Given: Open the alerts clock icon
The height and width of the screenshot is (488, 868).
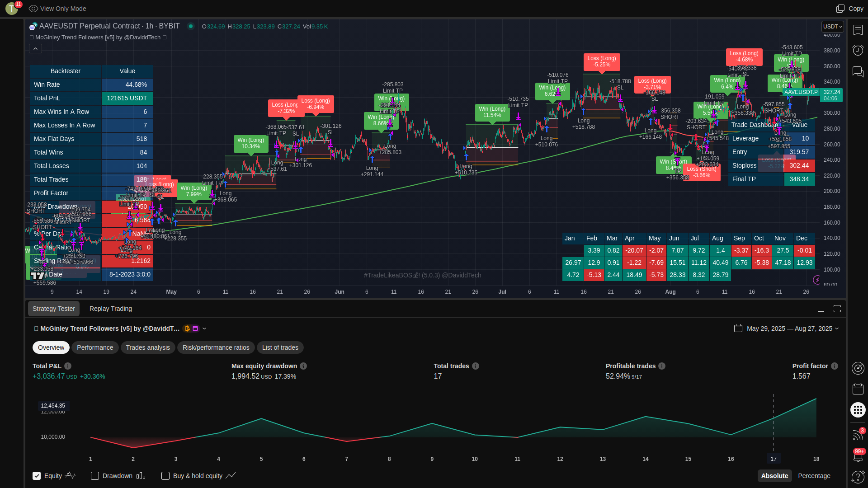Looking at the screenshot, I should pos(858,50).
